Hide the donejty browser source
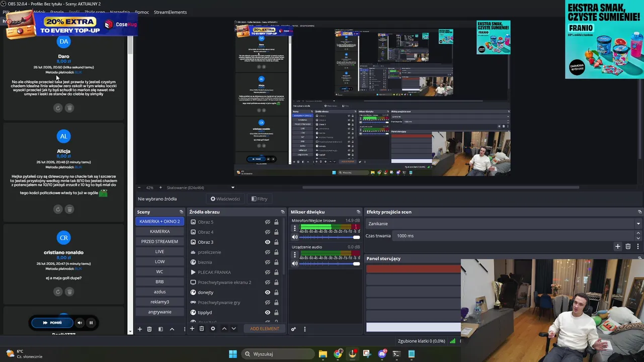 (268, 292)
